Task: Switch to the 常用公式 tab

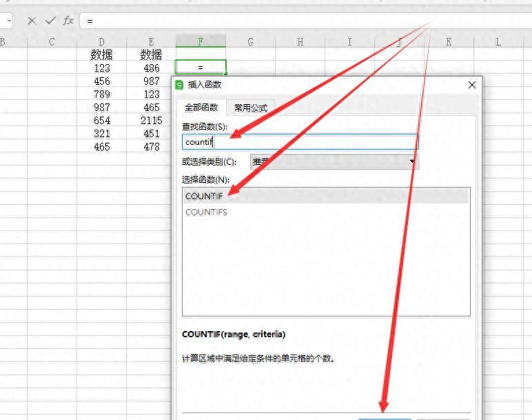Action: pyautogui.click(x=250, y=108)
